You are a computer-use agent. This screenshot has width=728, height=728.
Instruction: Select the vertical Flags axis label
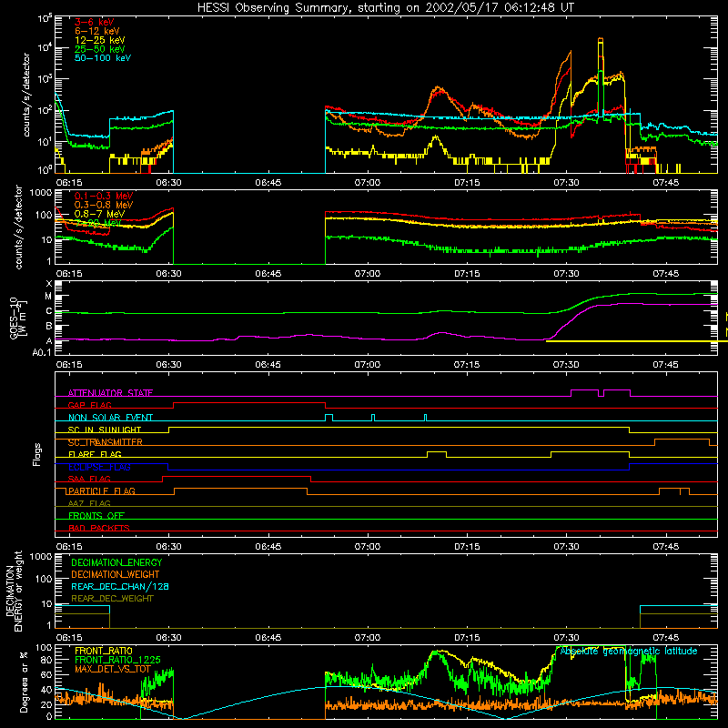37,454
